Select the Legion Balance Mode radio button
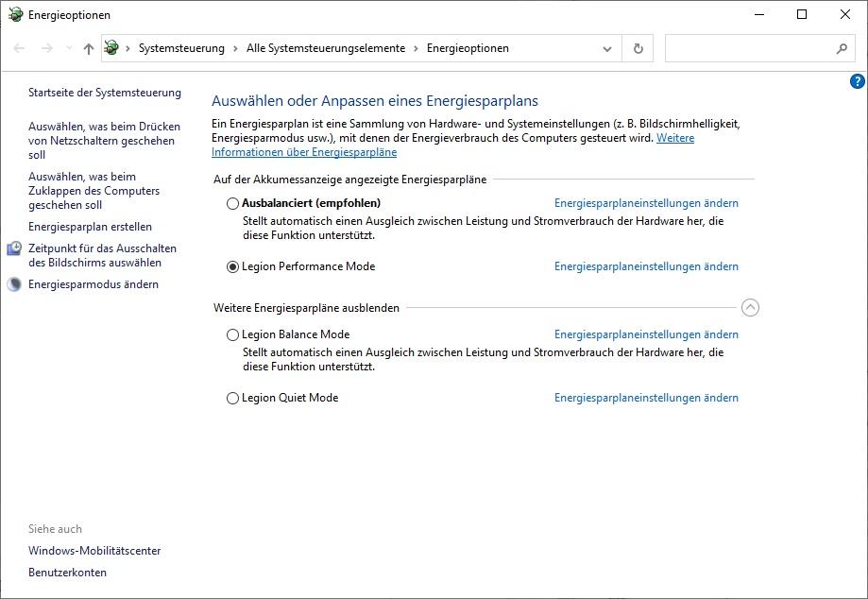 pos(232,335)
